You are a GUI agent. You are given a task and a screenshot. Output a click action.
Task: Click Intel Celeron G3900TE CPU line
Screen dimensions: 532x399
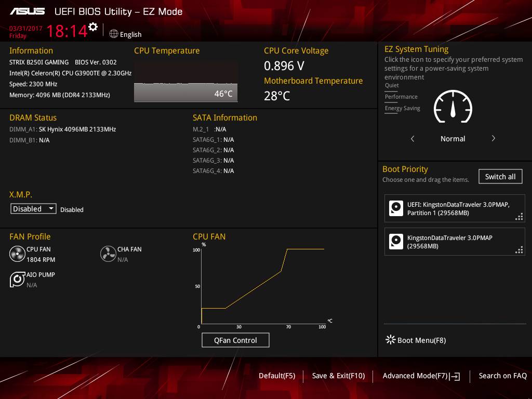tap(70, 73)
